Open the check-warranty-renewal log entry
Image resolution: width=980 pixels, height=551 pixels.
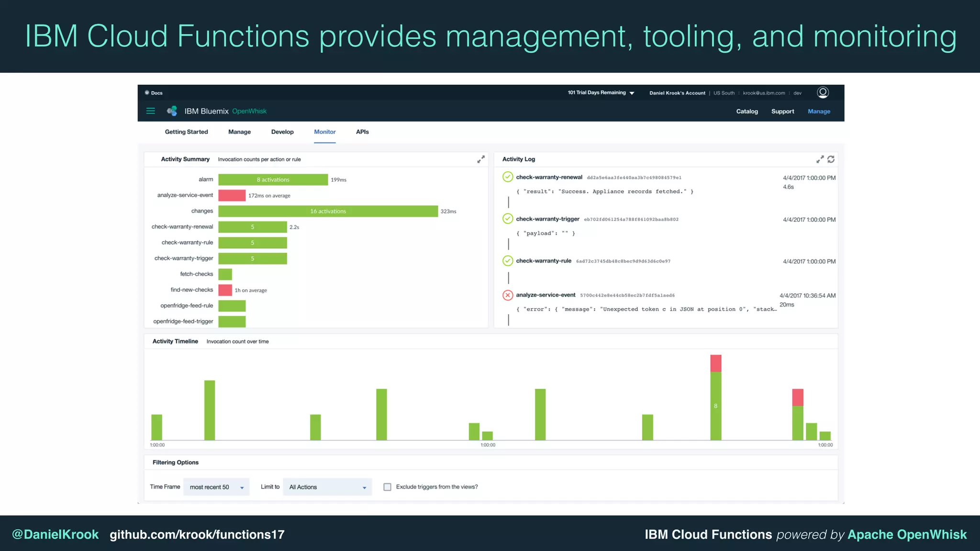tap(549, 177)
